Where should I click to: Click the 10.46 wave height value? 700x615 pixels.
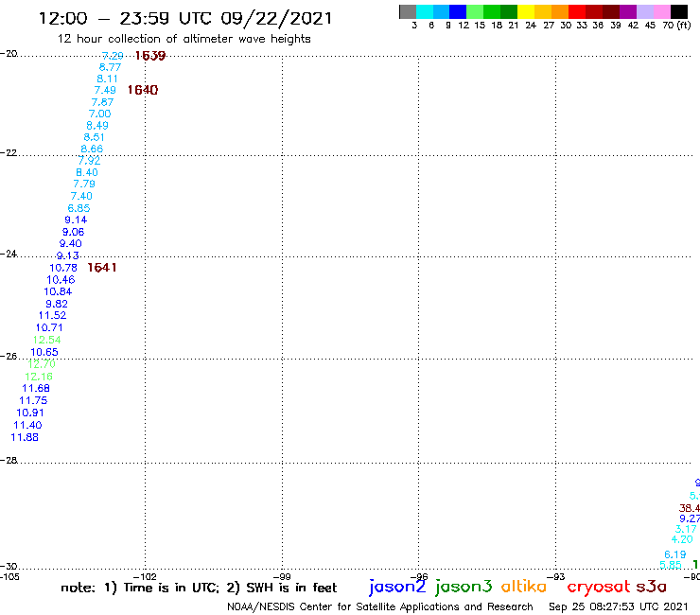pos(61,280)
